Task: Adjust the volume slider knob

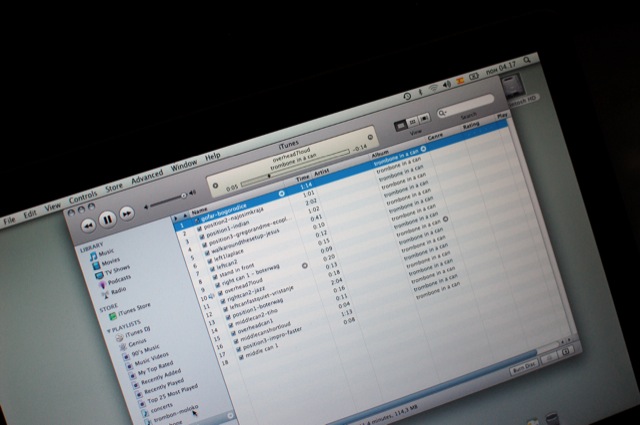Action: point(184,196)
